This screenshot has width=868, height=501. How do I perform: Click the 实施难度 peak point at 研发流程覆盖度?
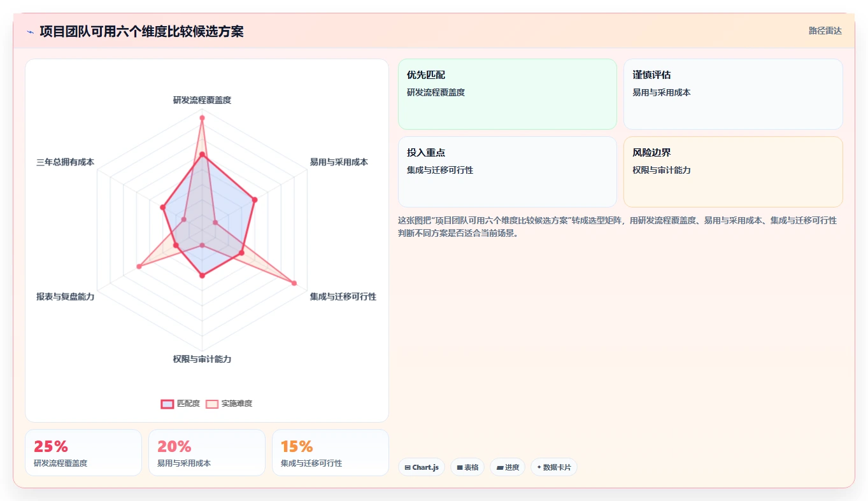point(202,118)
